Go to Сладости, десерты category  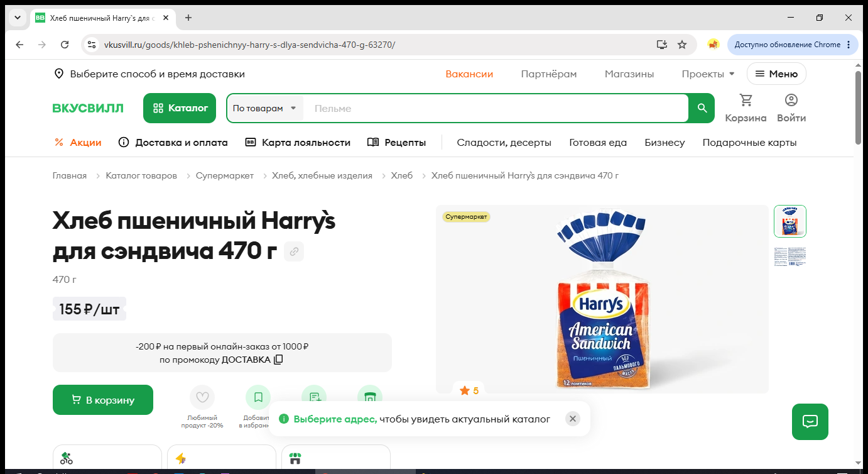coord(504,143)
